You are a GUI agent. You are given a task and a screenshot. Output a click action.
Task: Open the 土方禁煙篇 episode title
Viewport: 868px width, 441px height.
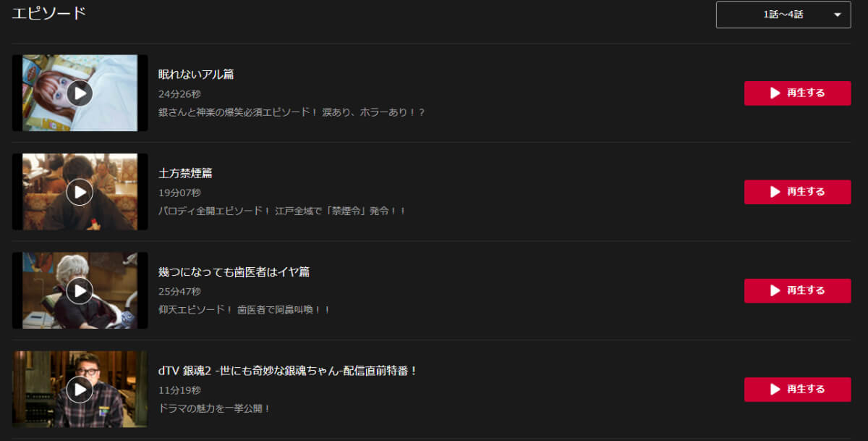tap(185, 173)
